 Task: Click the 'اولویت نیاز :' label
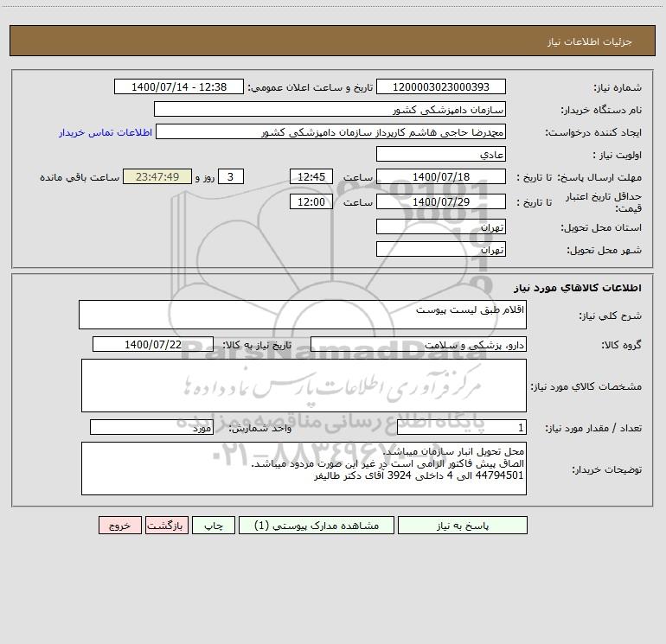[x=618, y=155]
